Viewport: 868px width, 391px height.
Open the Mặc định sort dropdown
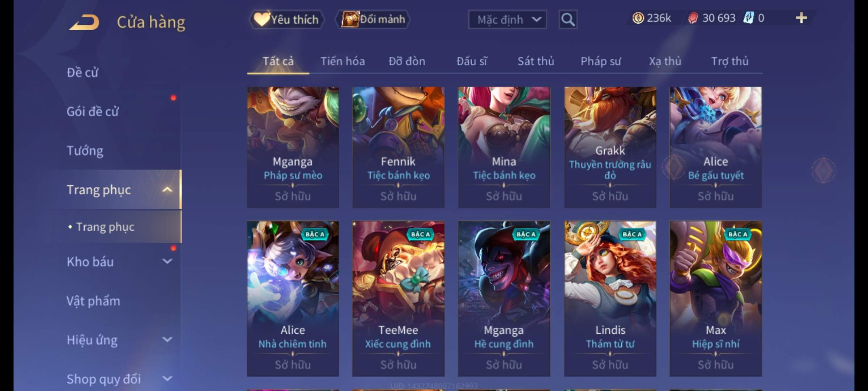coord(507,20)
